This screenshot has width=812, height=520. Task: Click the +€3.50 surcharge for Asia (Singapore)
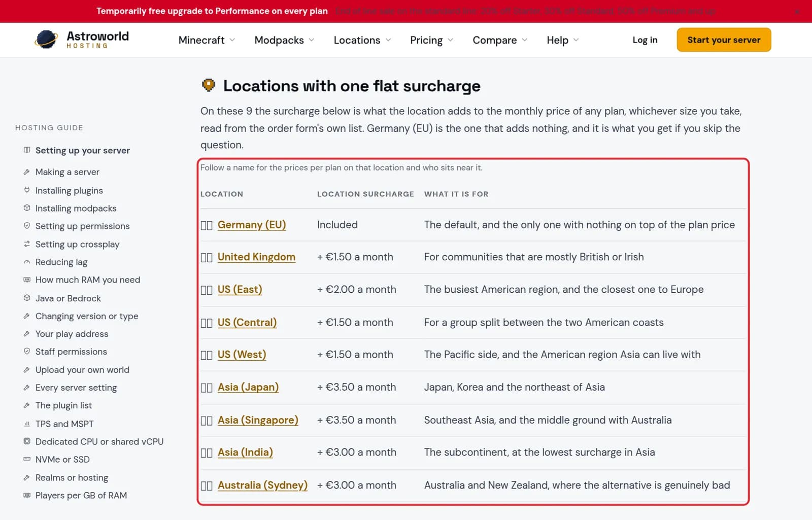[x=357, y=420]
